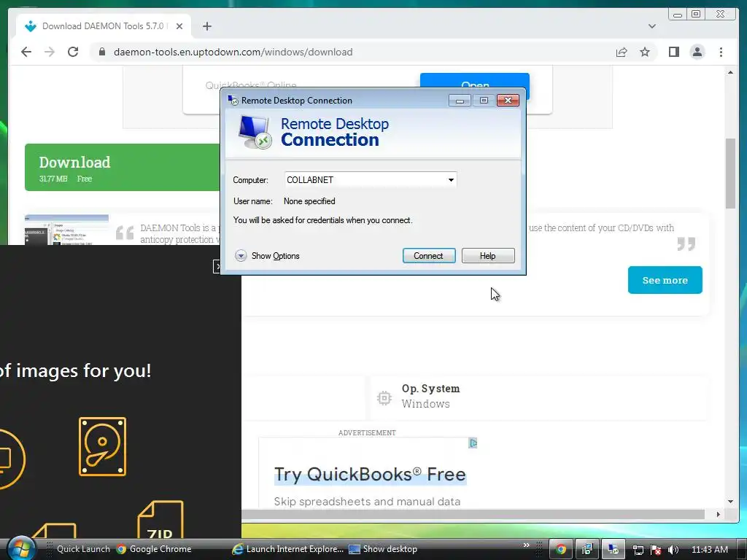The image size is (747, 560).
Task: Expand Quick Launch overflow chevron
Action: click(x=527, y=545)
